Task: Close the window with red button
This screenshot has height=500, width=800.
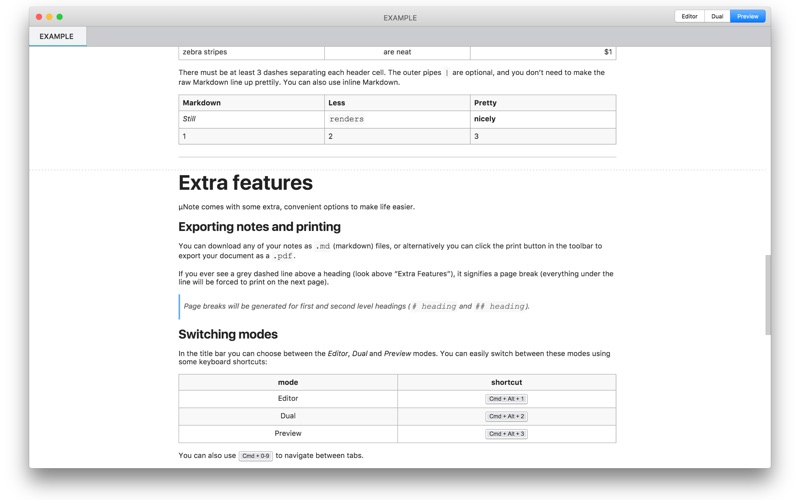Action: (x=39, y=17)
